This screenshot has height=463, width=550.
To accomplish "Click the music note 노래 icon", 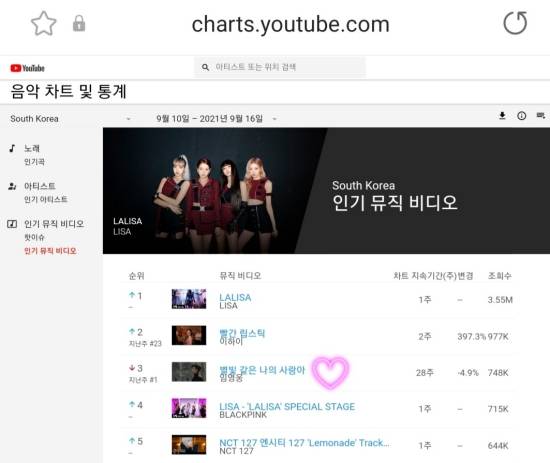I will (x=13, y=148).
